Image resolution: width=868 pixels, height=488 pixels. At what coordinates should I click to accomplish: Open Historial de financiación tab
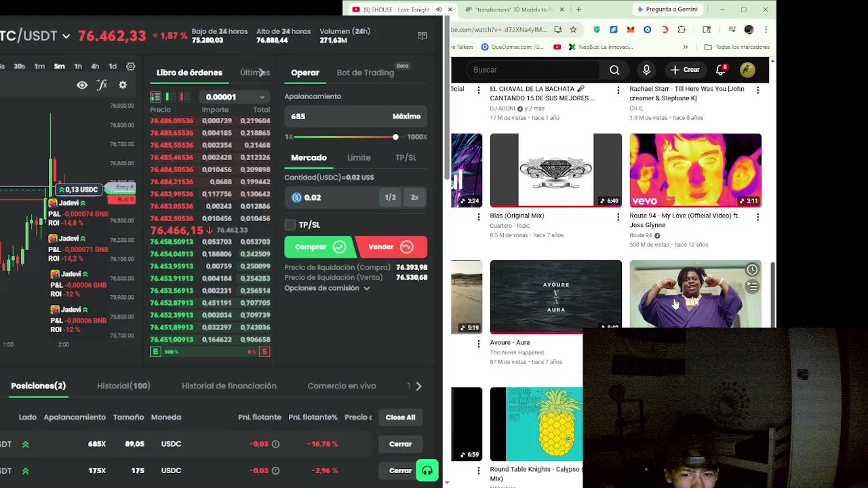pos(229,386)
